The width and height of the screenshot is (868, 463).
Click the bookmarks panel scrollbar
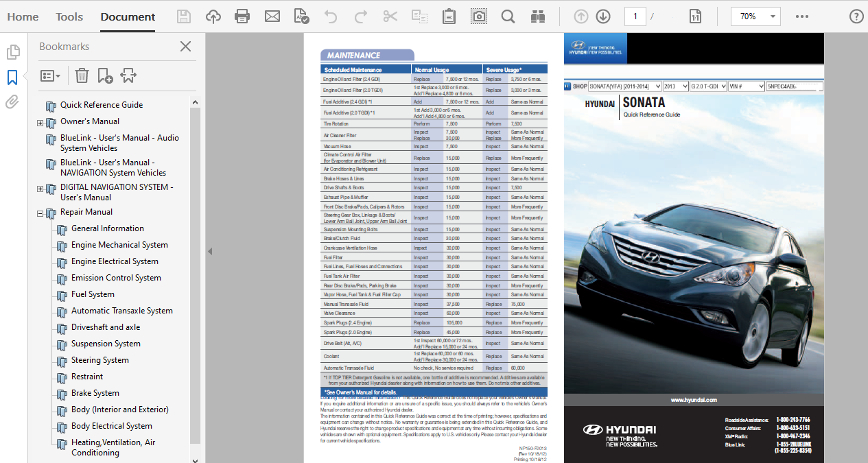195,274
